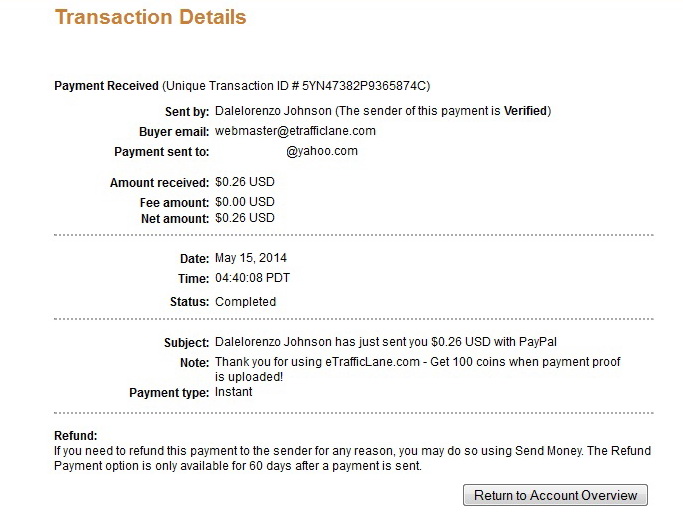Click the Net amount value
The height and width of the screenshot is (526, 683).
[245, 218]
